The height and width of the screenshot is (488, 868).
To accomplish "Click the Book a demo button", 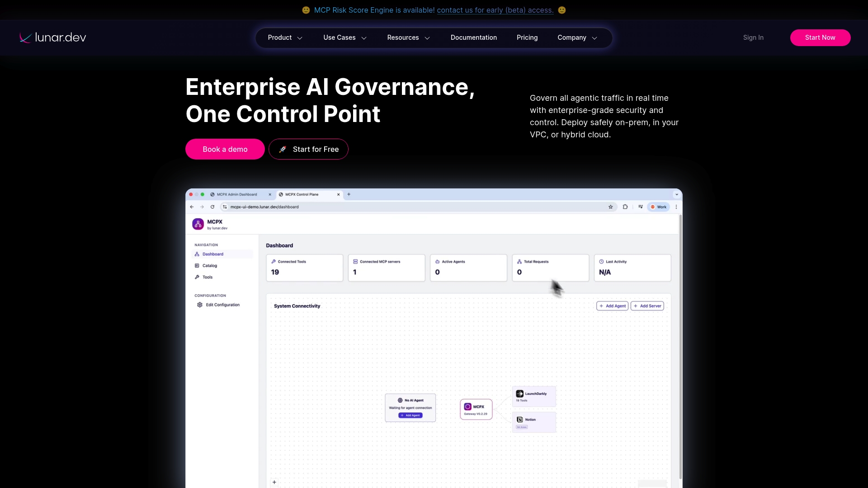I will [225, 149].
